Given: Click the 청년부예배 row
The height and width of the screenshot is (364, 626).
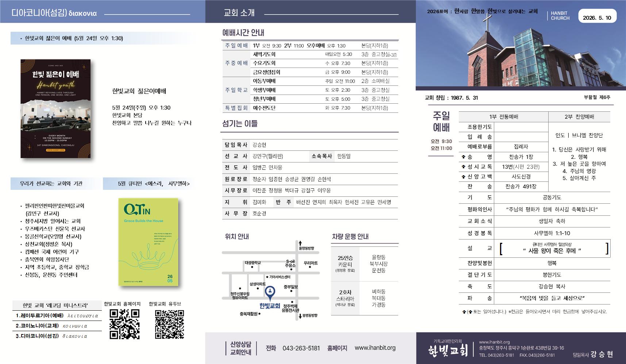Looking at the screenshot, I should click(324, 99).
